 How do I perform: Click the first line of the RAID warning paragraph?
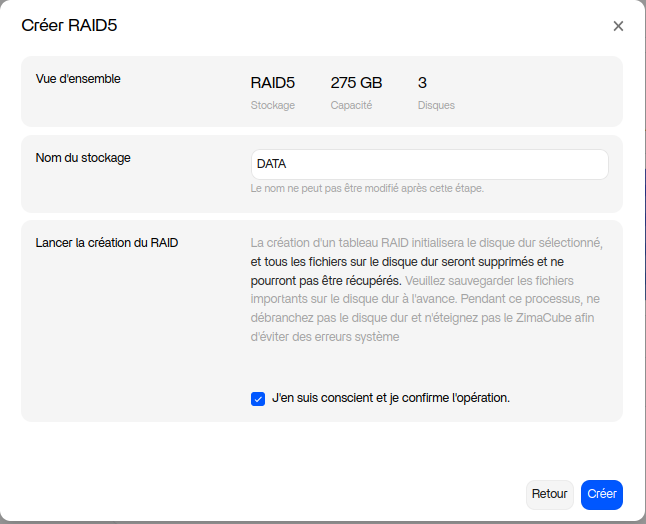coord(426,243)
